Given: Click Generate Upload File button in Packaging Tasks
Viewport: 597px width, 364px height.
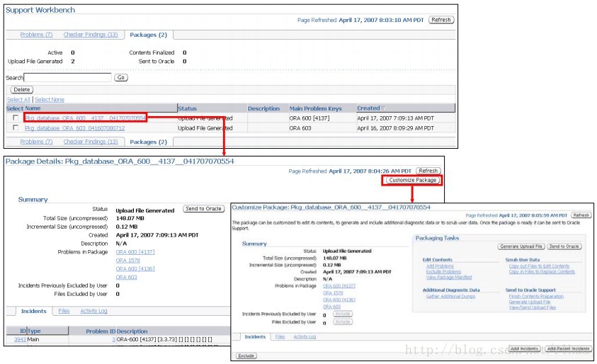Looking at the screenshot, I should click(x=521, y=246).
